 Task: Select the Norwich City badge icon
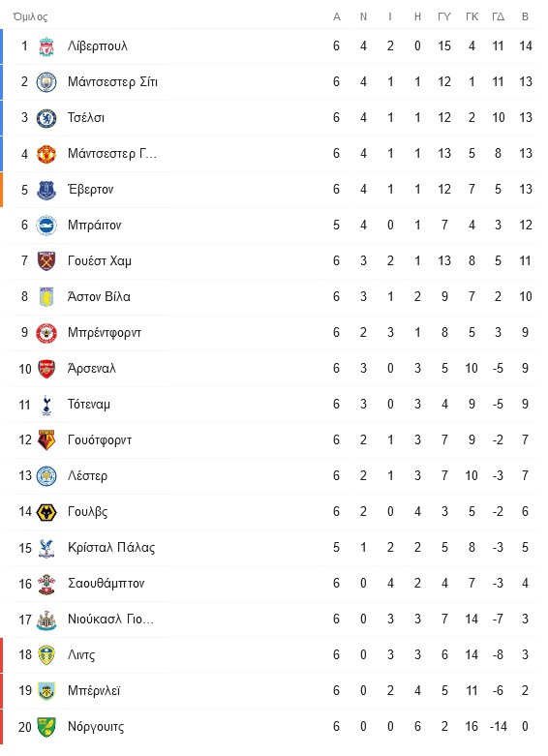pos(46,727)
